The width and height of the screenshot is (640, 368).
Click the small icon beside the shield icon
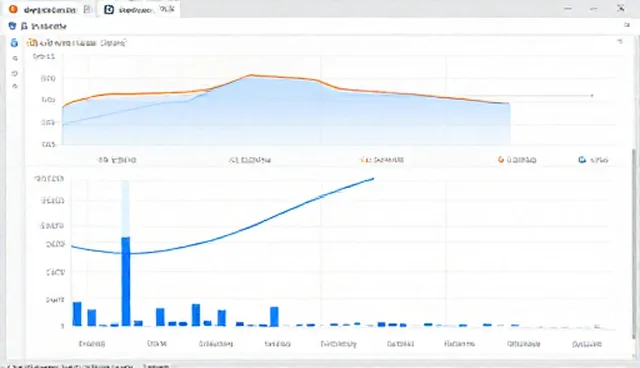click(24, 26)
